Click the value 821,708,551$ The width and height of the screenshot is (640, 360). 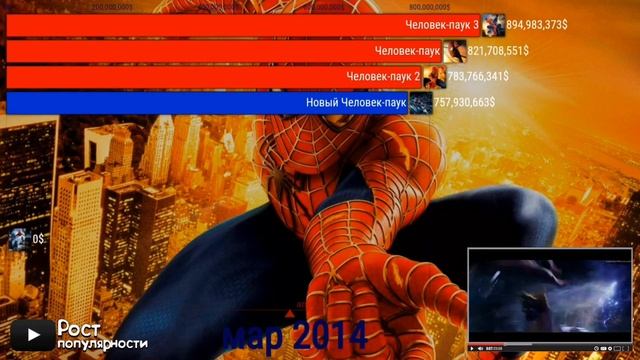(498, 51)
